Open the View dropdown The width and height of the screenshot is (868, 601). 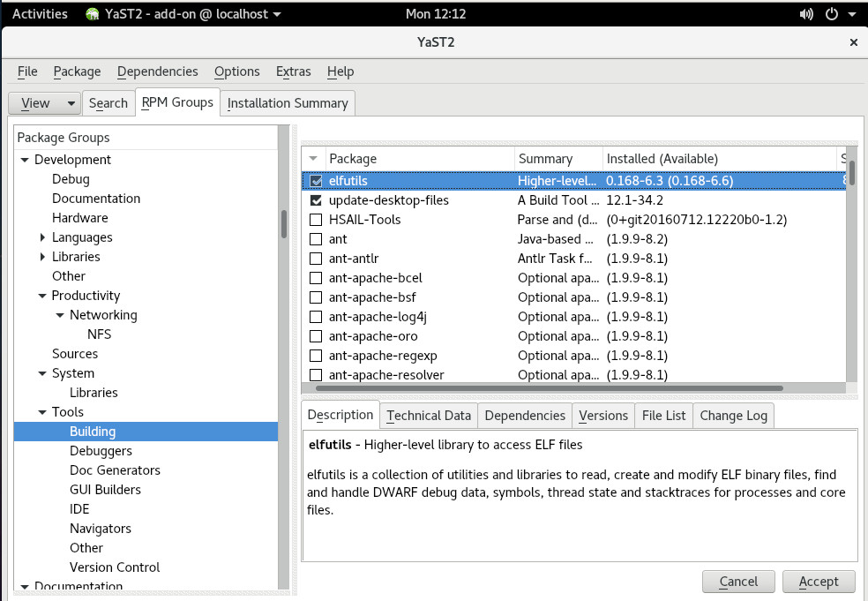(44, 103)
